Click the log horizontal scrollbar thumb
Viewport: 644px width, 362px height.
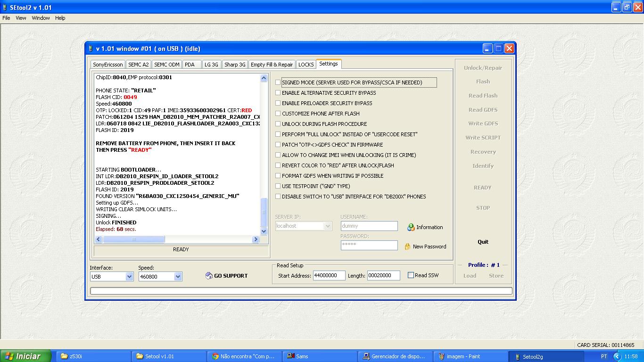[x=134, y=239]
